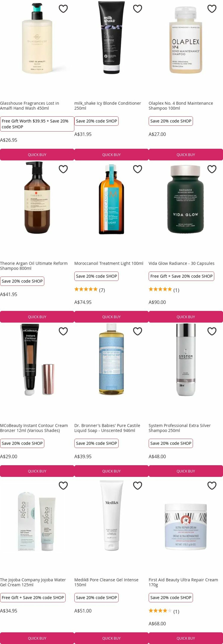
Task: Add Moroccanoil Treatment Light to wishlist
Action: click(x=138, y=169)
